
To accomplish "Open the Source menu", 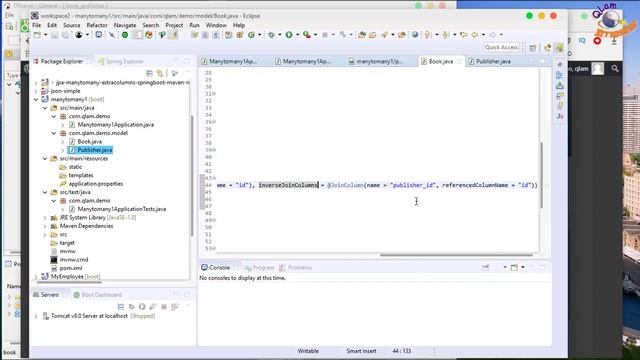I will coord(71,25).
